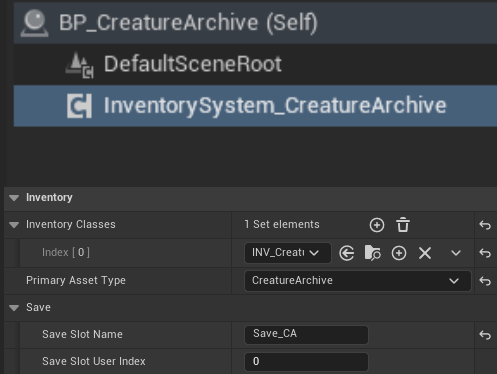Reset Save Slot Name to default
The height and width of the screenshot is (374, 497).
click(485, 335)
